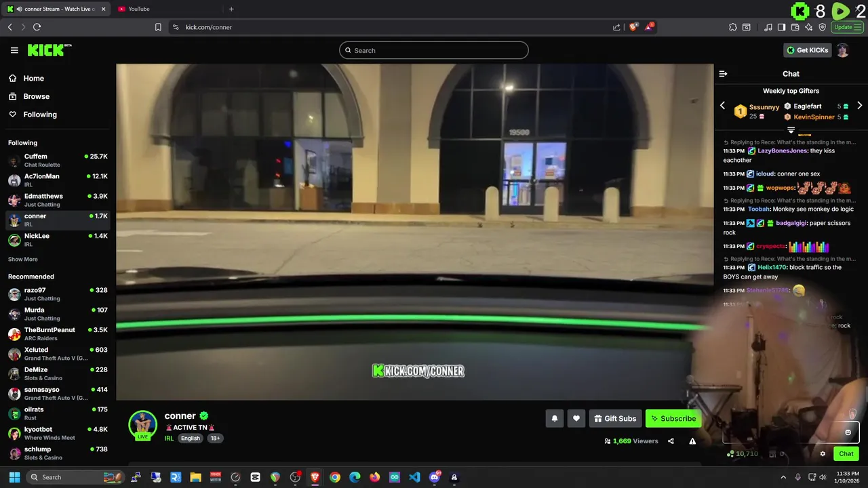The width and height of the screenshot is (868, 488).
Task: Open oilrats Rust channel
Action: [58, 413]
